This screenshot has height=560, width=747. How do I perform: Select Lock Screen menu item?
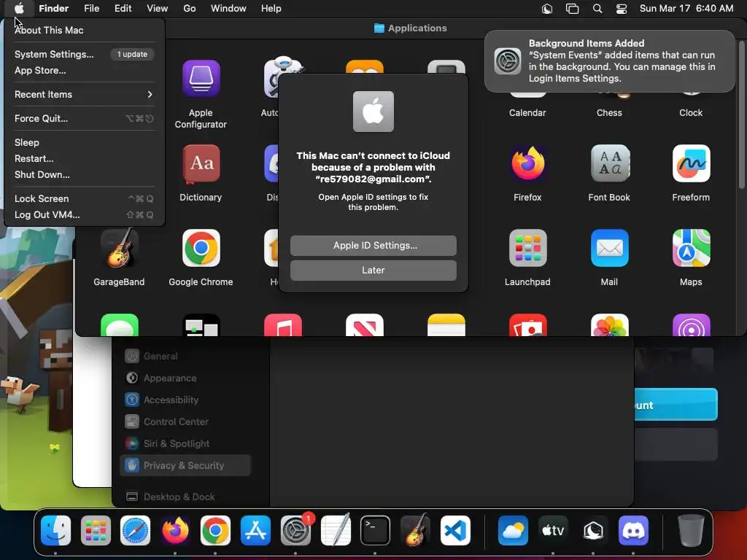84,198
